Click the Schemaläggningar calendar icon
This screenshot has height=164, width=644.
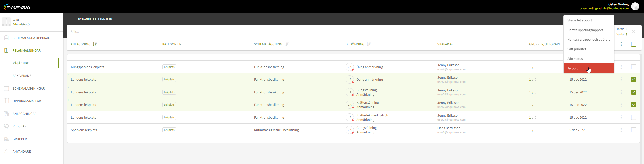(x=6, y=88)
